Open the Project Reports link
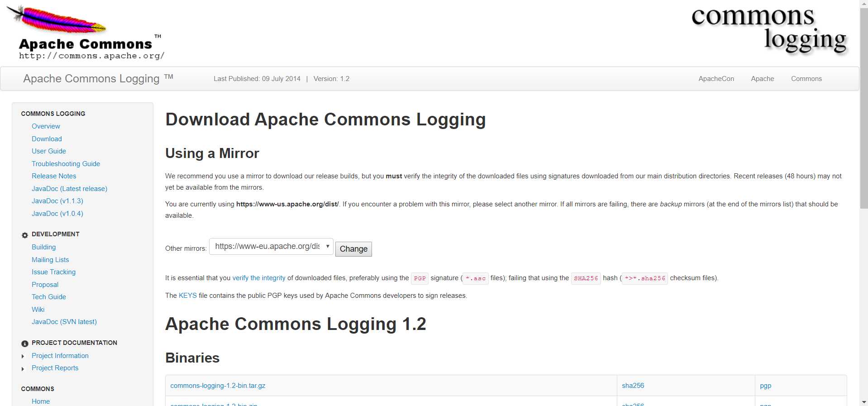868x406 pixels. (x=55, y=368)
